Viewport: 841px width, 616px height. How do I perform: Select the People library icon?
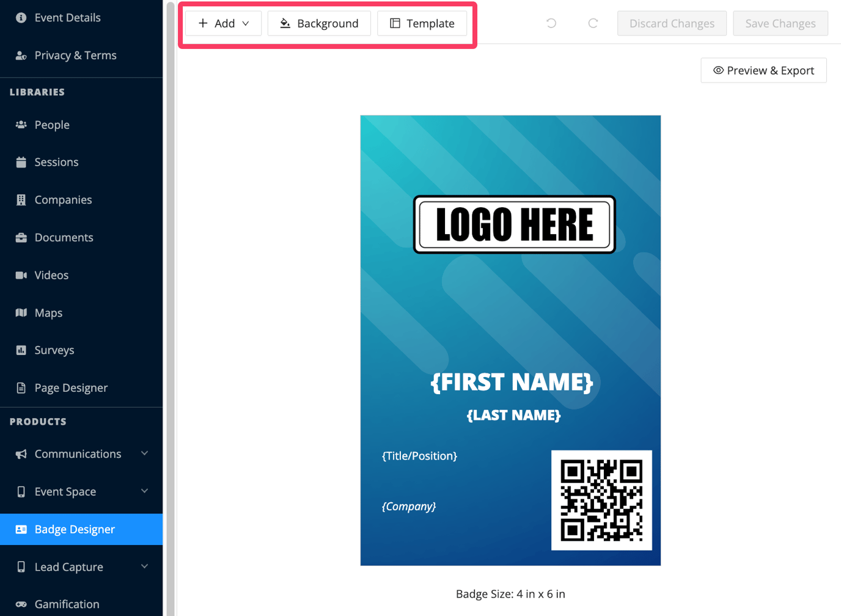21,125
